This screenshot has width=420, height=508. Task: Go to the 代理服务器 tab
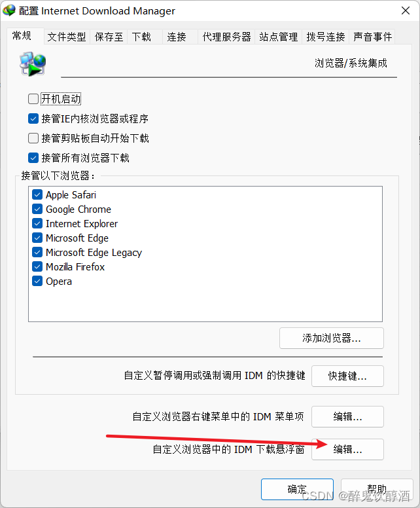click(x=226, y=37)
